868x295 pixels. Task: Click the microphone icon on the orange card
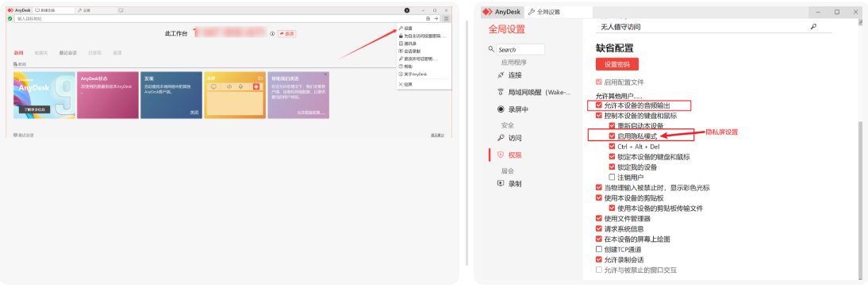pyautogui.click(x=241, y=86)
